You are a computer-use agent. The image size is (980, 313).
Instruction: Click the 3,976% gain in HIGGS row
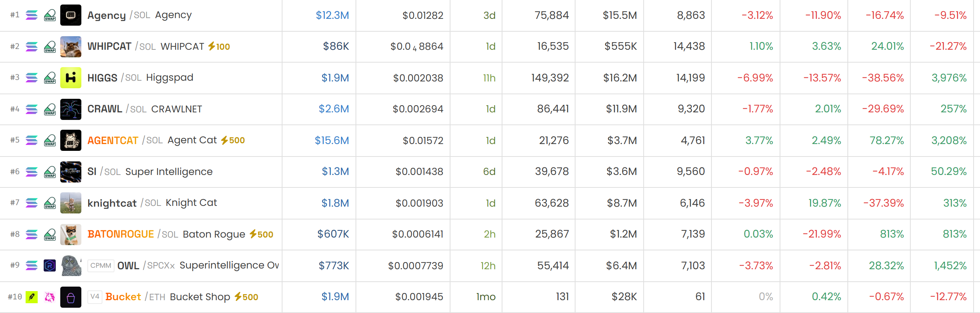(x=949, y=78)
